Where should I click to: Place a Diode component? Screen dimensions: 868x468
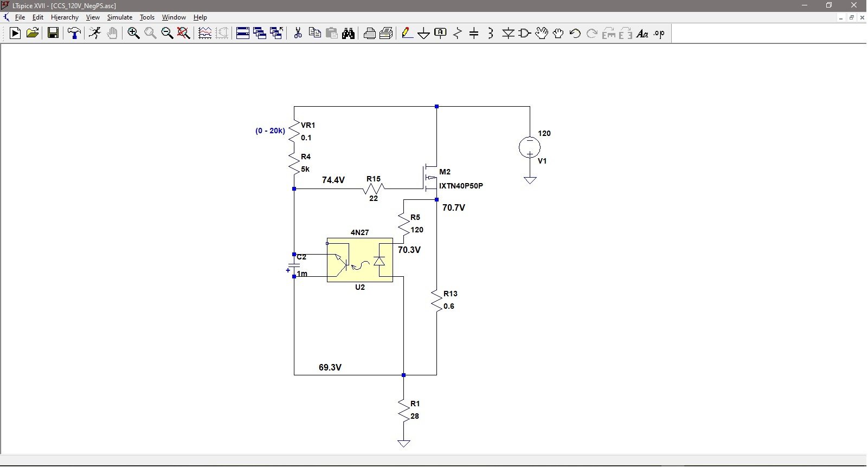[508, 34]
